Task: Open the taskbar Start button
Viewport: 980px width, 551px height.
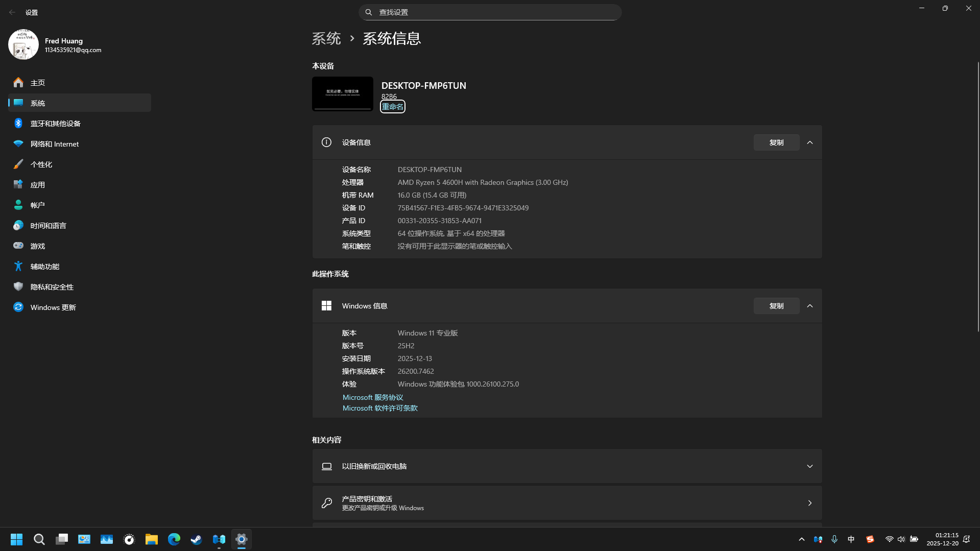Action: [x=16, y=539]
